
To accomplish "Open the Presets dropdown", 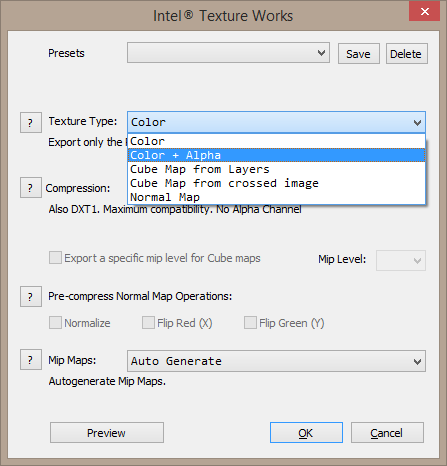I will click(228, 53).
